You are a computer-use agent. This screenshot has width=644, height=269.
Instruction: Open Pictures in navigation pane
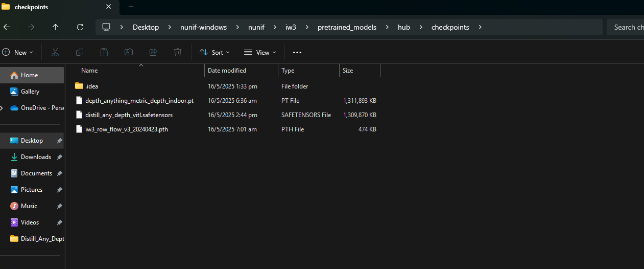point(32,190)
